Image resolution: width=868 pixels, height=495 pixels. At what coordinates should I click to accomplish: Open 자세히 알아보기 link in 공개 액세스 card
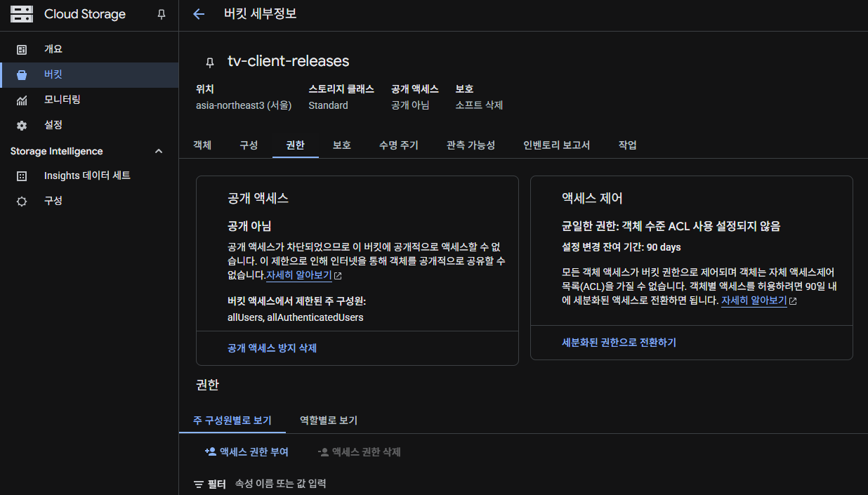point(299,275)
